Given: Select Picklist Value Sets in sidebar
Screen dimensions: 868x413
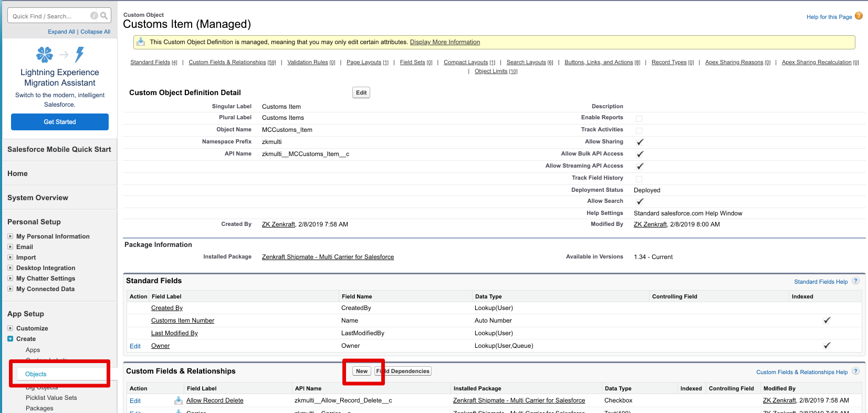Looking at the screenshot, I should pos(51,398).
